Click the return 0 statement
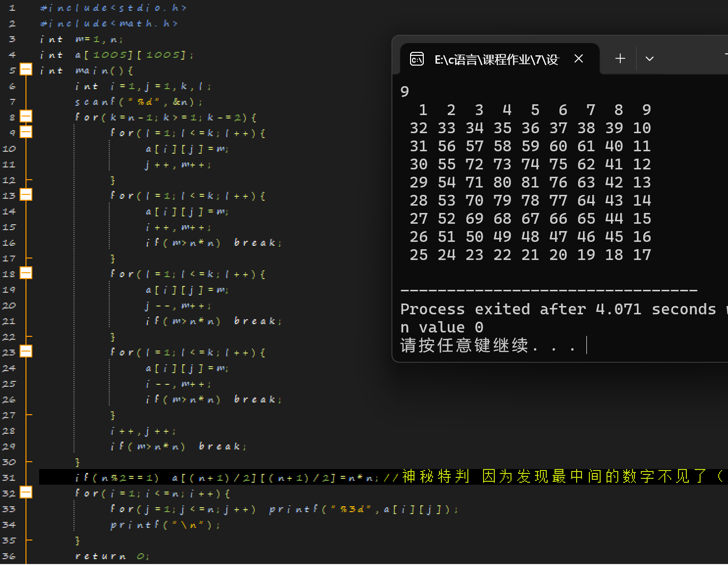The height and width of the screenshot is (565, 728). coord(112,556)
